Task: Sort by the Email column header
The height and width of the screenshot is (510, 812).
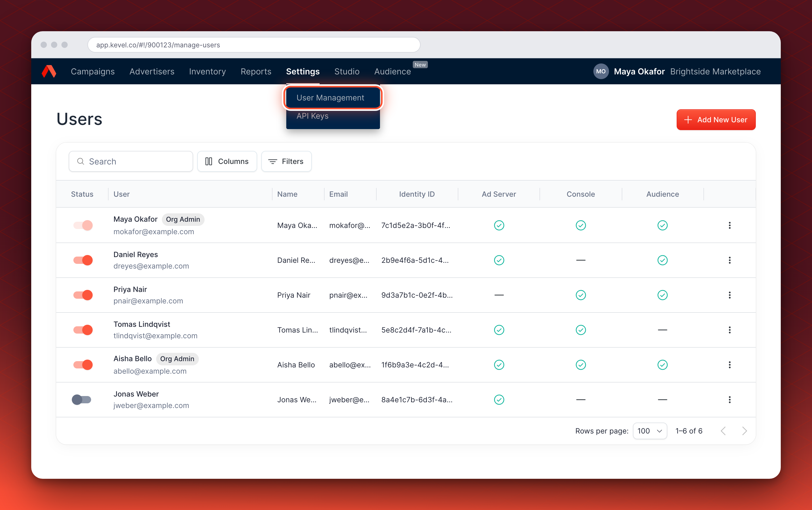Action: click(x=338, y=194)
